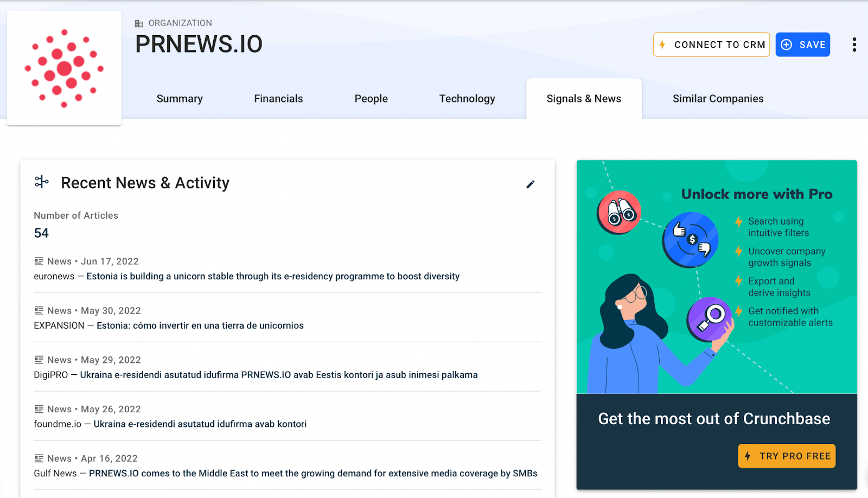Click the plus icon on Save button
Viewport: 868px width, 498px height.
click(786, 44)
